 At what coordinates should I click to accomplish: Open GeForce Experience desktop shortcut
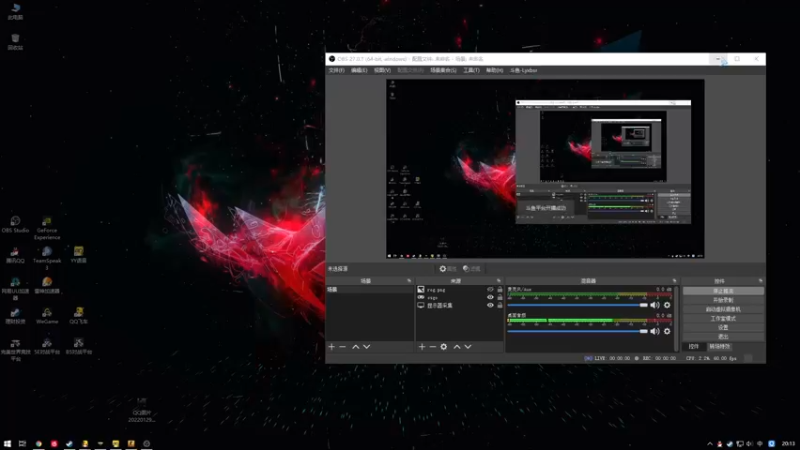[47, 228]
